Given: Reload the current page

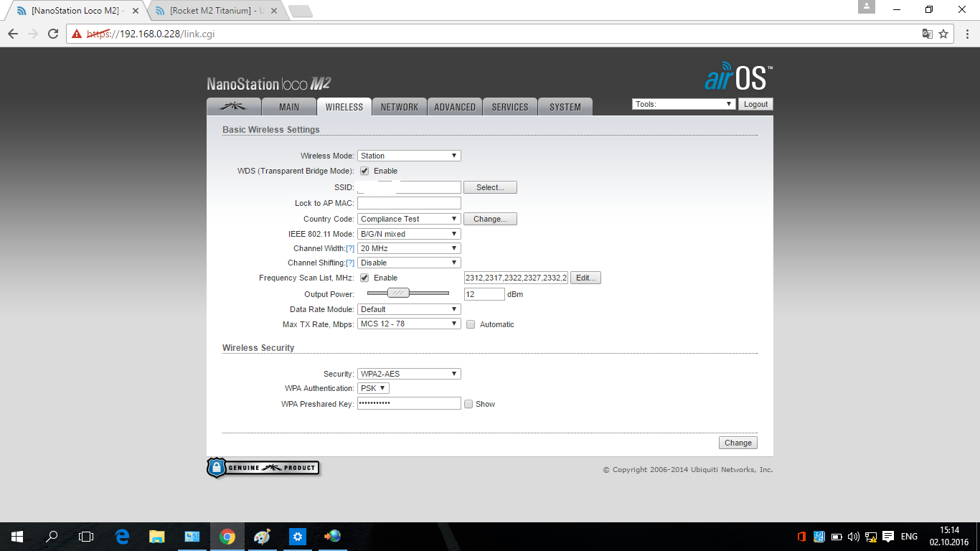Looking at the screenshot, I should (x=53, y=34).
